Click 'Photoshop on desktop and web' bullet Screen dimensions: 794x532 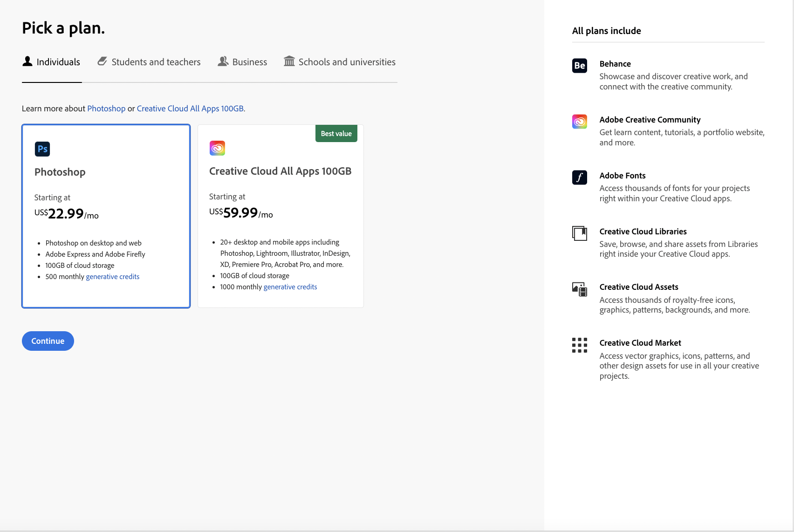point(94,243)
